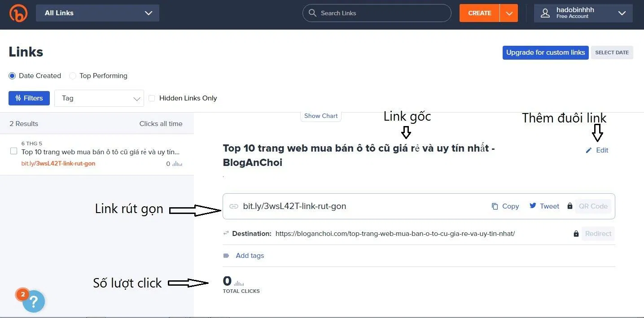The height and width of the screenshot is (318, 644).
Task: Open the QR Code option
Action: [x=593, y=206]
